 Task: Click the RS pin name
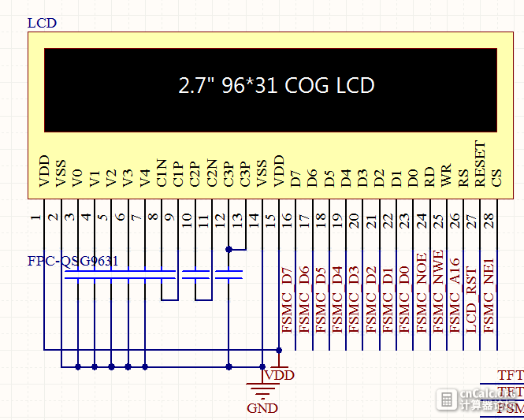[463, 178]
